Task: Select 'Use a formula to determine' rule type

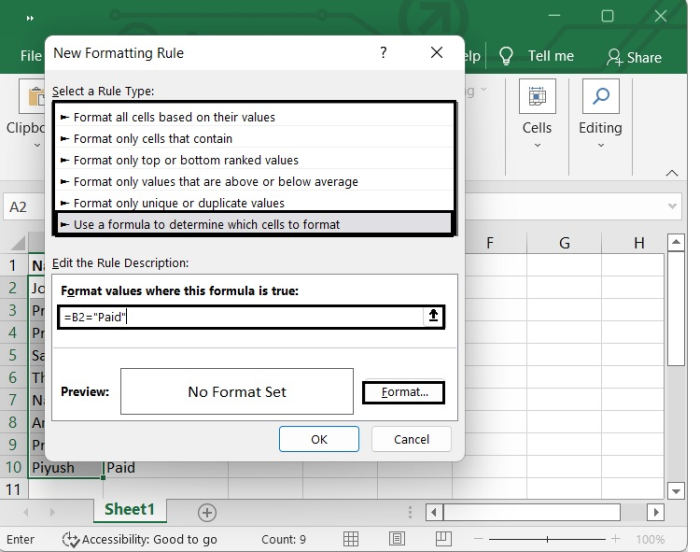Action: [206, 225]
